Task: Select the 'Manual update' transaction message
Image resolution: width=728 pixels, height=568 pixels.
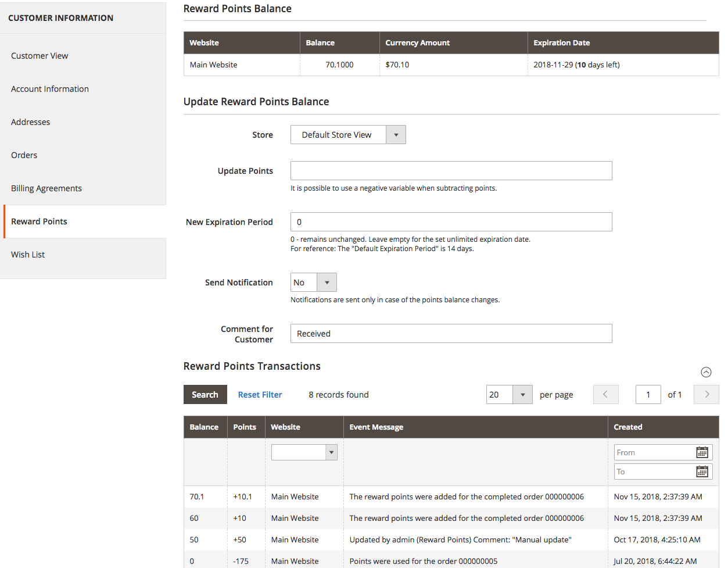Action: [x=460, y=540]
